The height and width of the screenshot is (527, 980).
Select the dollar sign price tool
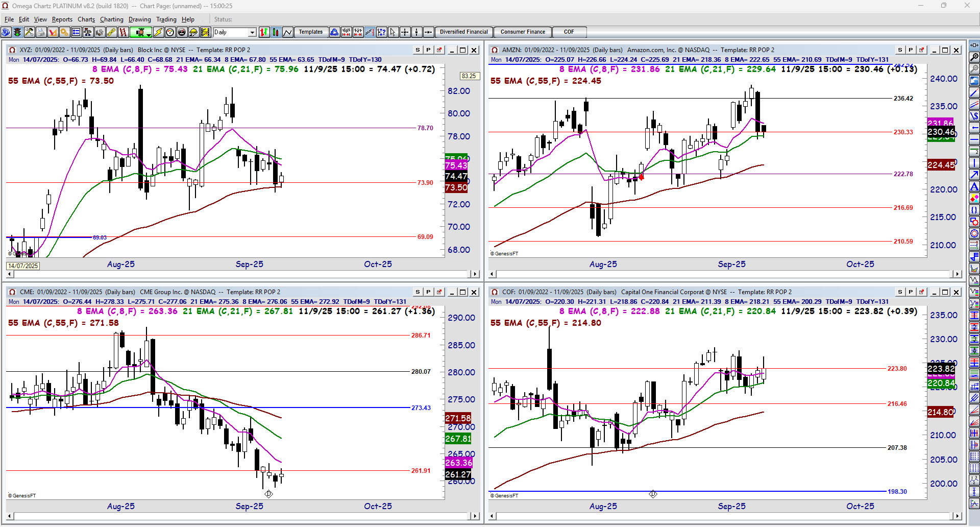pyautogui.click(x=974, y=116)
